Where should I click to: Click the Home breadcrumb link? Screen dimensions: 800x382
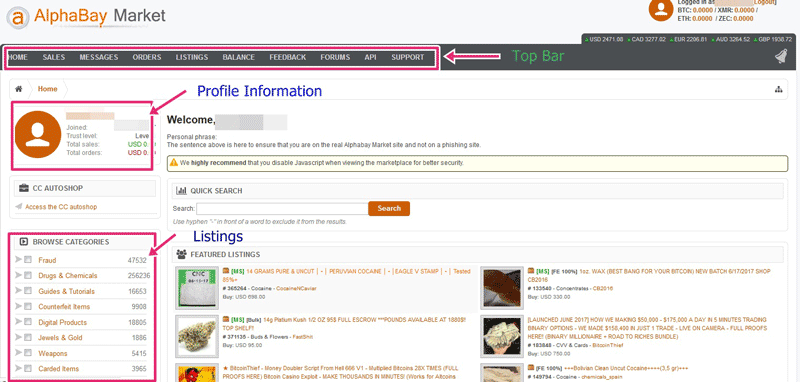pyautogui.click(x=47, y=89)
